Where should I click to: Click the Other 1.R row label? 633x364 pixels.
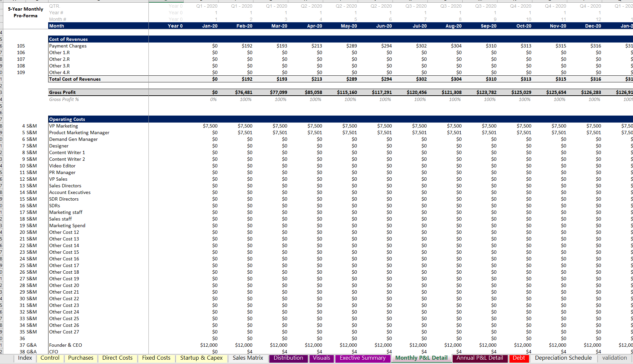59,52
